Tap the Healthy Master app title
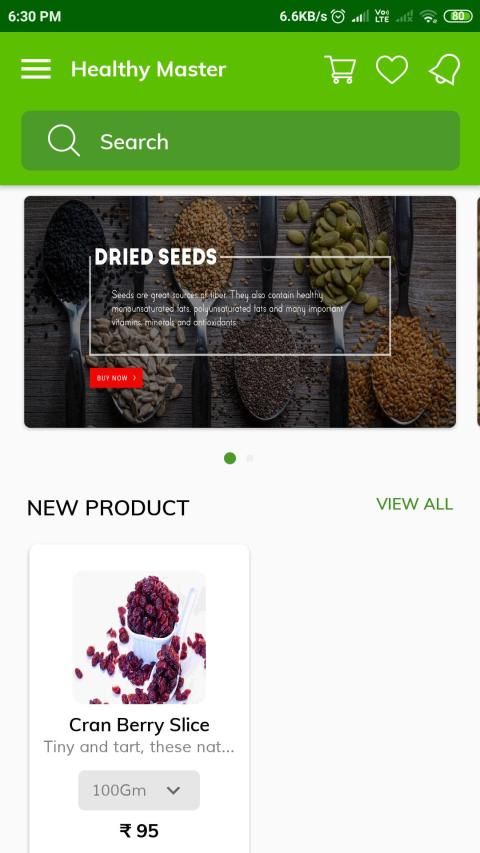This screenshot has height=853, width=480. coord(148,69)
